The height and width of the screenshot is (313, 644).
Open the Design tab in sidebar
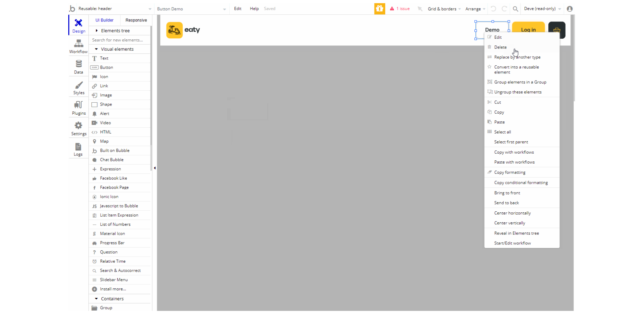click(x=78, y=25)
